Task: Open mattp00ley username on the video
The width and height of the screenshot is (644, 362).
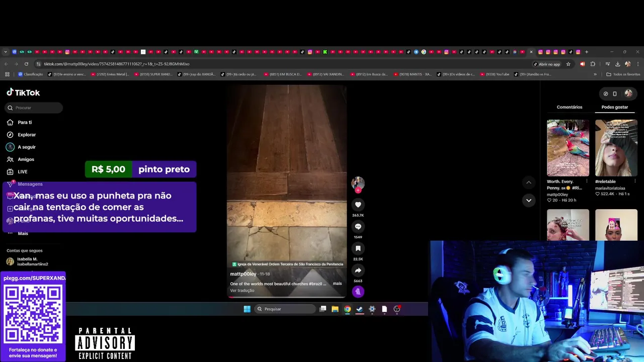Action: 243,274
